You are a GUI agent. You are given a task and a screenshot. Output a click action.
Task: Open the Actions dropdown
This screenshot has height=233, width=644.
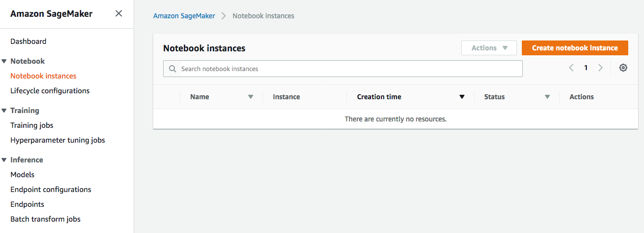(489, 48)
